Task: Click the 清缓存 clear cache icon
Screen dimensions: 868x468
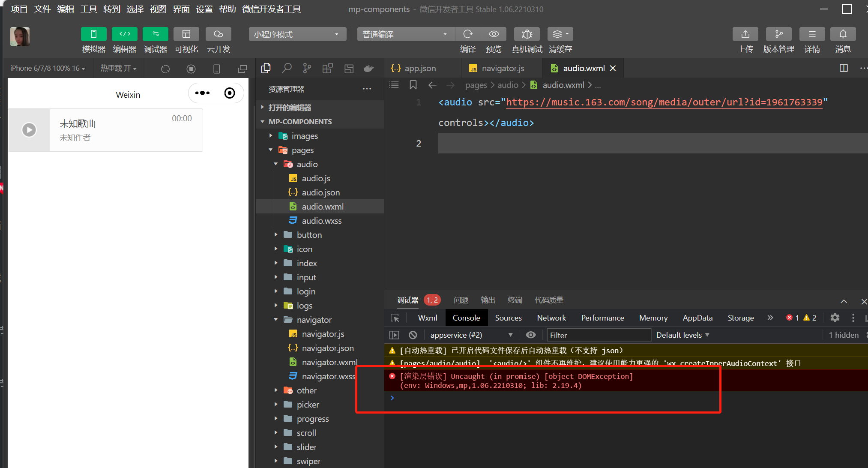Action: point(560,34)
